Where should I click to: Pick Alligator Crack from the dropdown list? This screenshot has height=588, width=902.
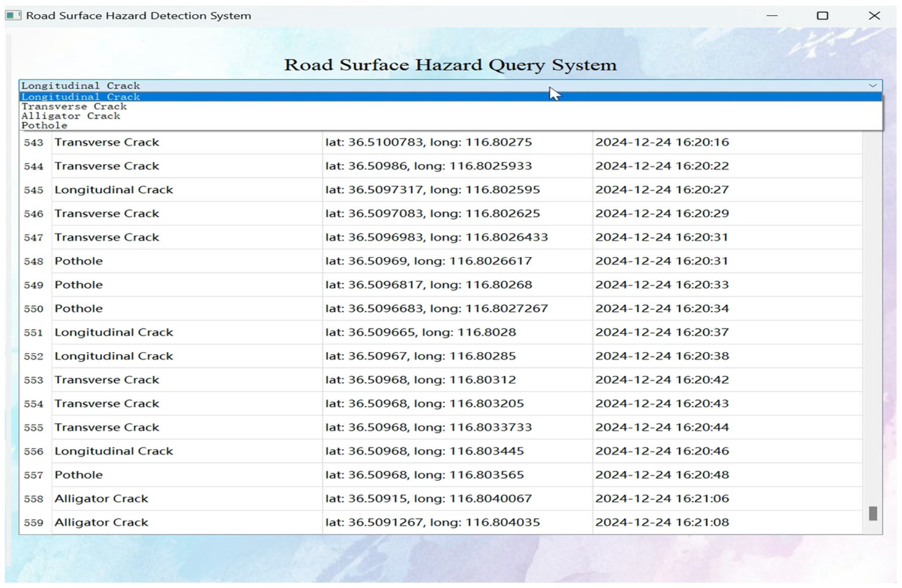click(x=451, y=116)
